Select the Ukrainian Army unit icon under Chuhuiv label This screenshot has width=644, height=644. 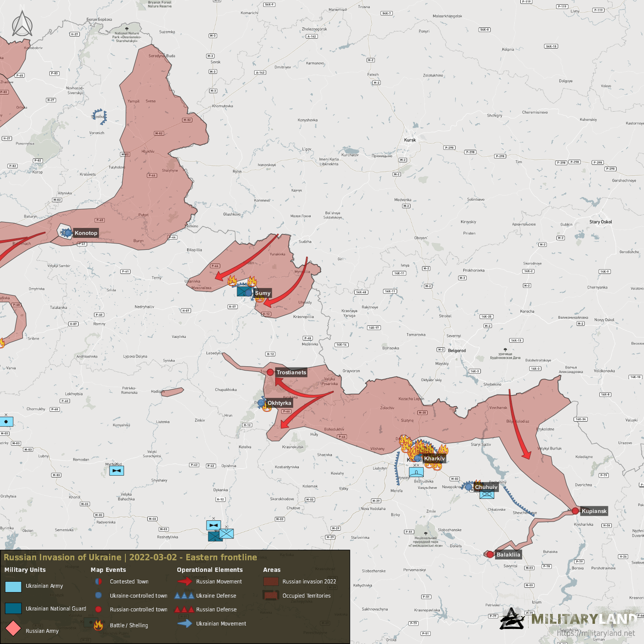tap(487, 495)
